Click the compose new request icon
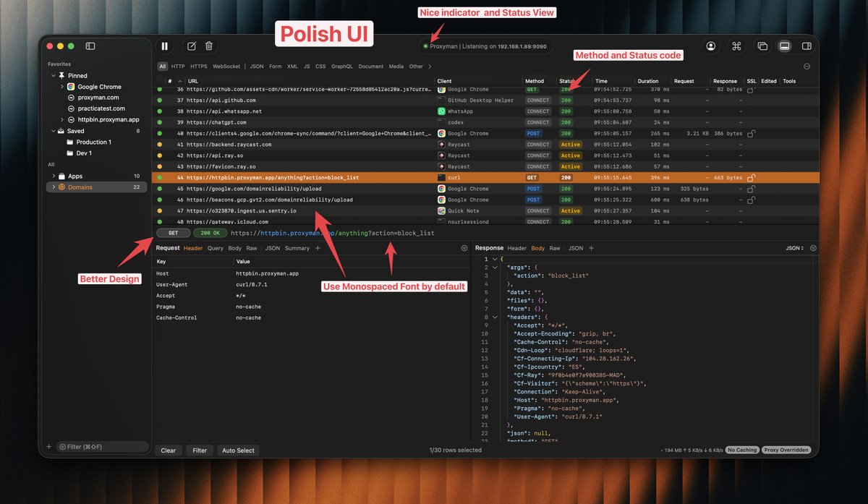868x504 pixels. click(x=192, y=46)
